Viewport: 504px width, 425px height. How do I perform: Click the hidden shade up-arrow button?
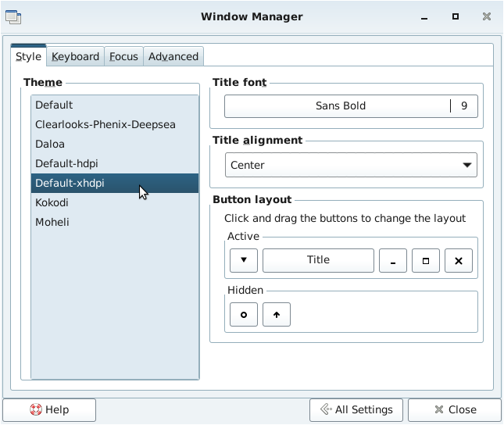[277, 315]
